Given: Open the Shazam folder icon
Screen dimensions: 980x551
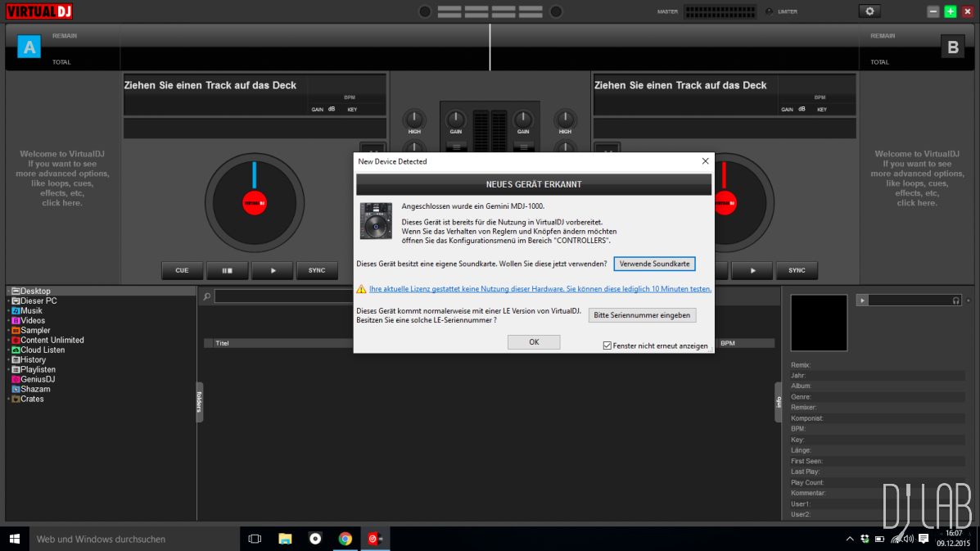Looking at the screenshot, I should point(16,389).
